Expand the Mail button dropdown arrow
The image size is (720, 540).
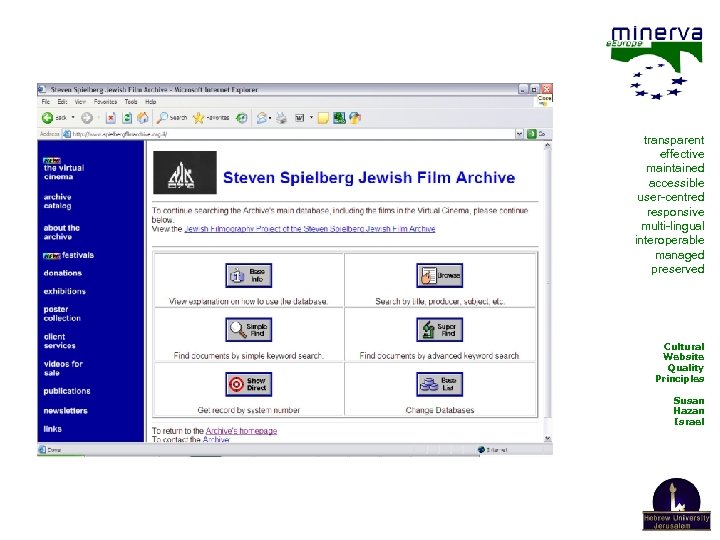click(x=270, y=118)
